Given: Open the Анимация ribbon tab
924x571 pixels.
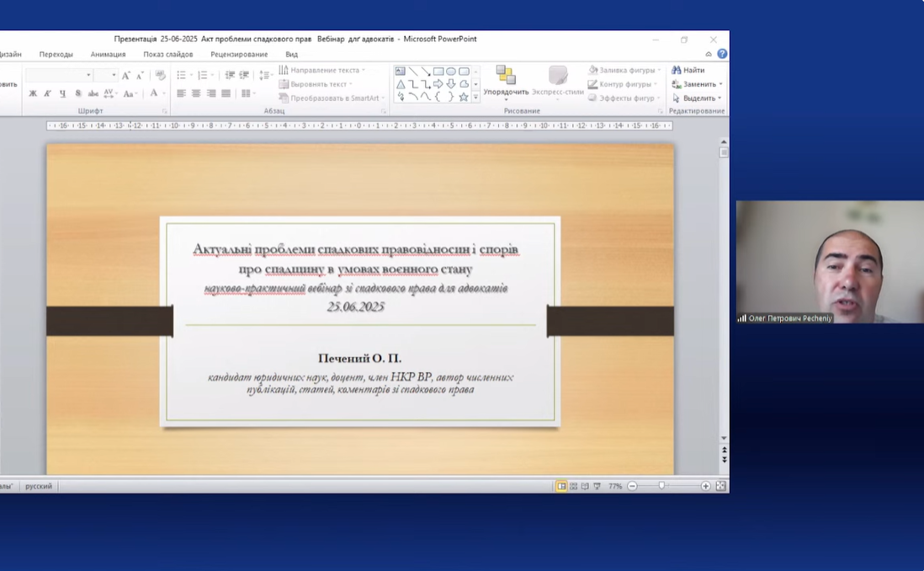Looking at the screenshot, I should coord(108,54).
